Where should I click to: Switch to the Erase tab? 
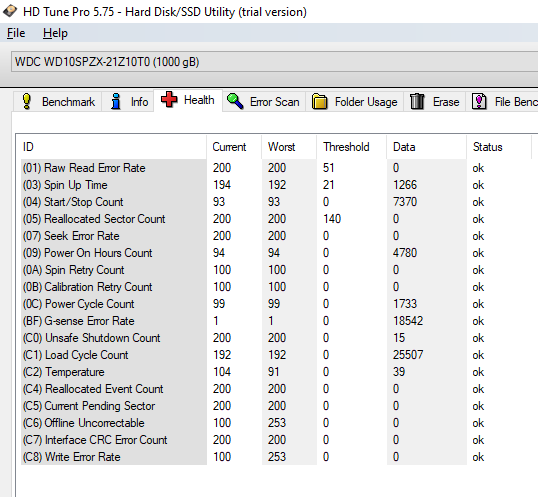[x=434, y=102]
